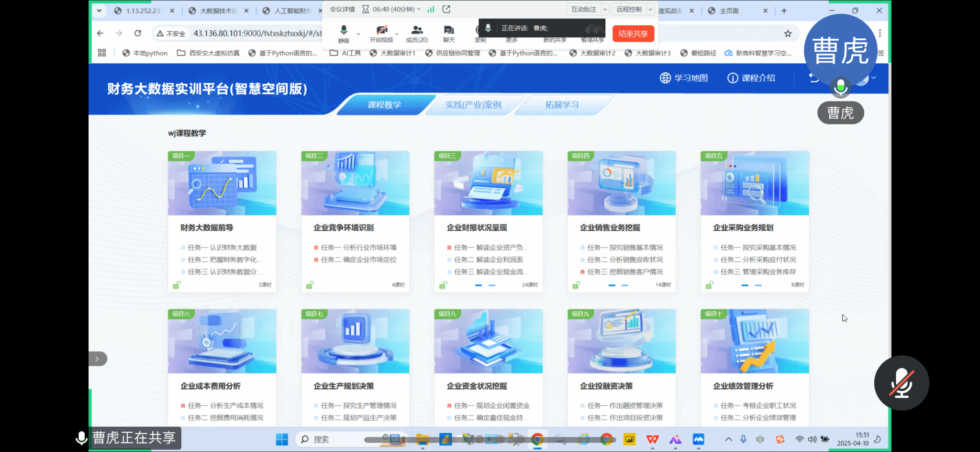Toggle the large floating muted microphone button
Viewport: 980px width, 452px height.
click(902, 383)
